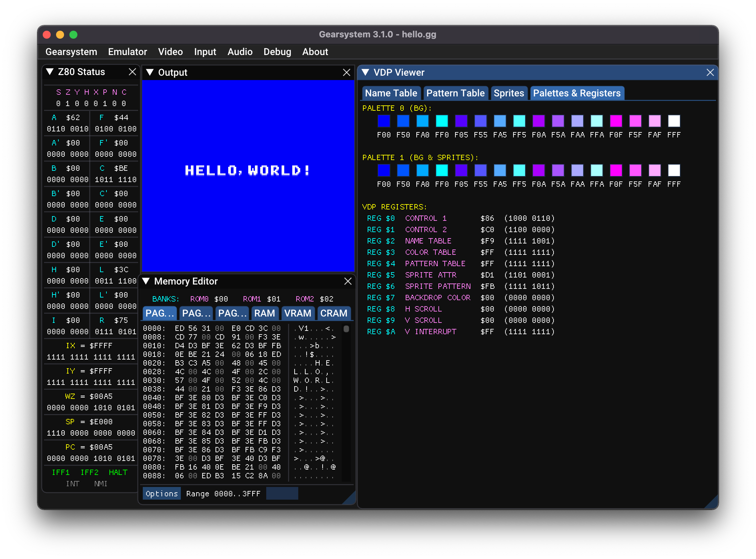Image resolution: width=756 pixels, height=559 pixels.
Task: Switch to the Pattern Table tab
Action: (455, 93)
